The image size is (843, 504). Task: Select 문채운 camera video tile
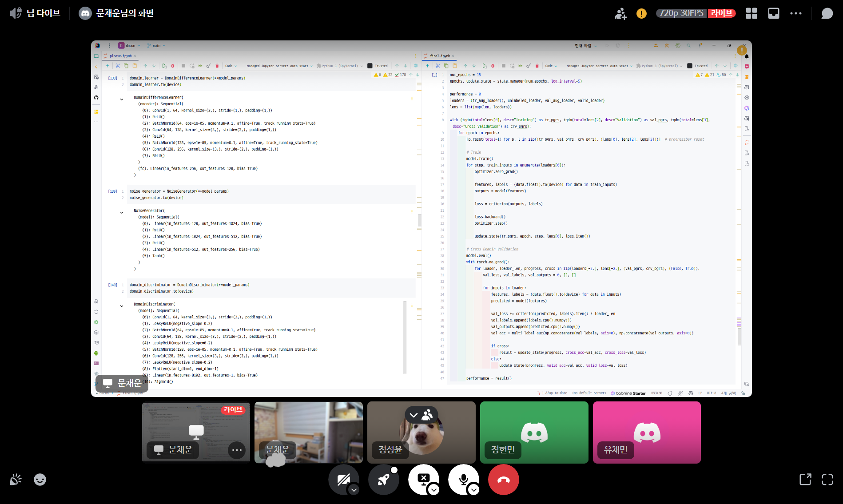click(x=309, y=433)
